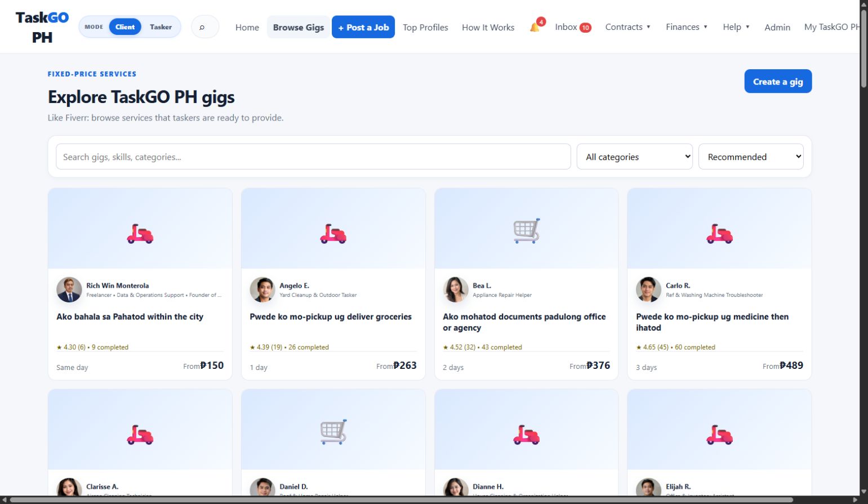This screenshot has width=868, height=504.
Task: Click the name Clarisse A.
Action: point(102,487)
